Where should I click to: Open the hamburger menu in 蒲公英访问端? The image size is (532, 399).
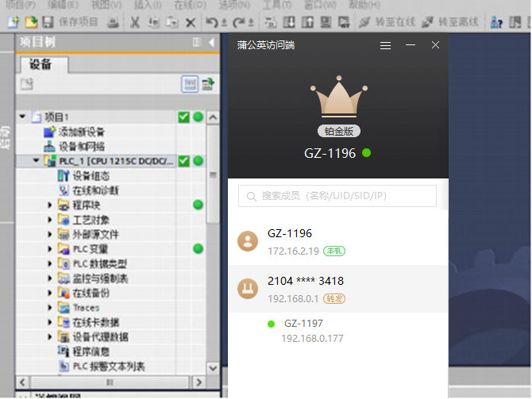click(x=385, y=46)
